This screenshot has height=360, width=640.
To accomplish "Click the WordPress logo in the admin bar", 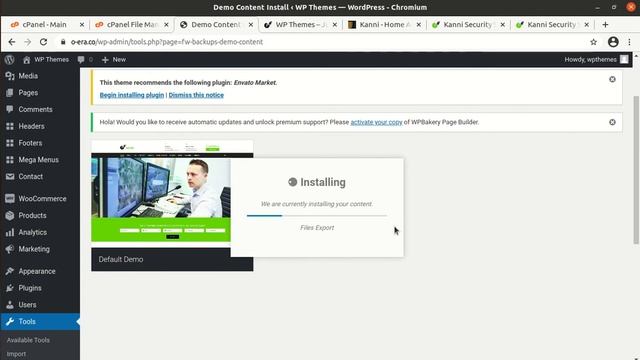I will pyautogui.click(x=9, y=60).
